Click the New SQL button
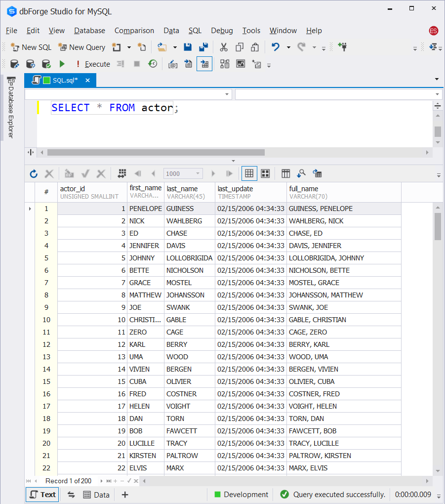This screenshot has width=445, height=504. coord(31,47)
